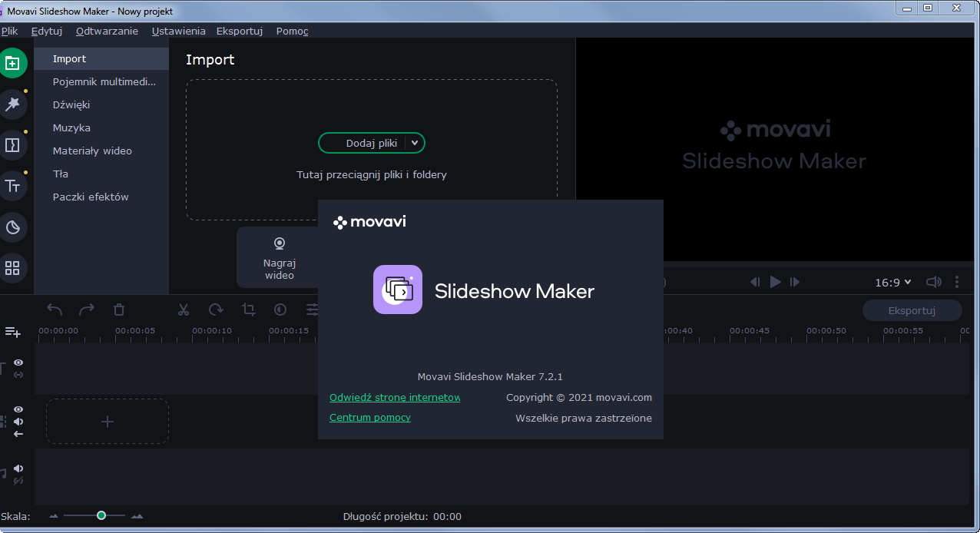
Task: Open the Stickers sidebar icon
Action: (x=12, y=227)
